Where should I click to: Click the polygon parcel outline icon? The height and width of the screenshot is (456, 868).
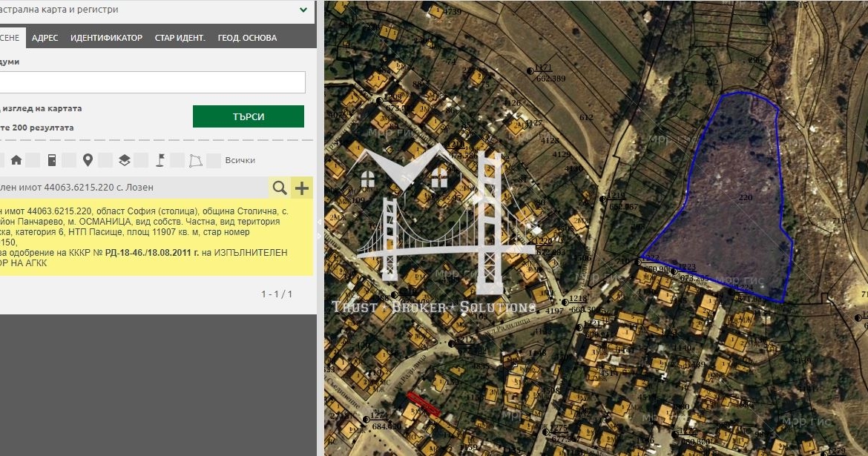pyautogui.click(x=196, y=160)
